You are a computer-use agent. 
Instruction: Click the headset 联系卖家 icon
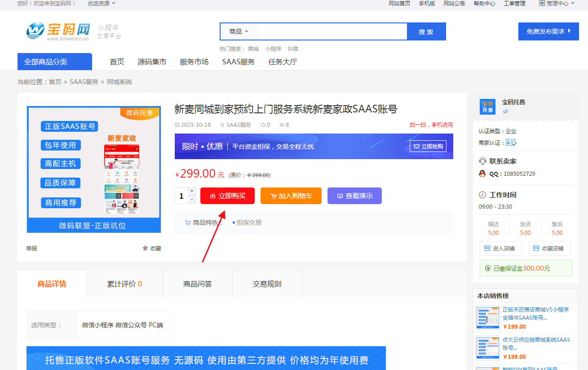point(483,161)
